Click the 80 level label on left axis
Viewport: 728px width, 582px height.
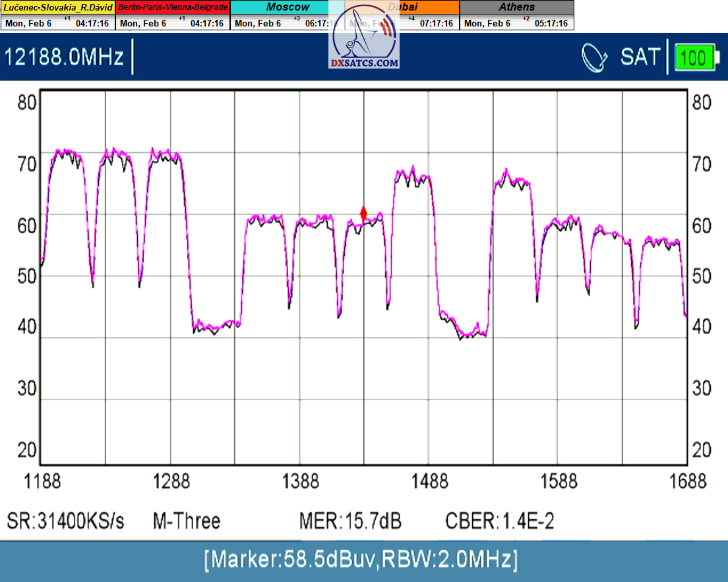pyautogui.click(x=27, y=103)
